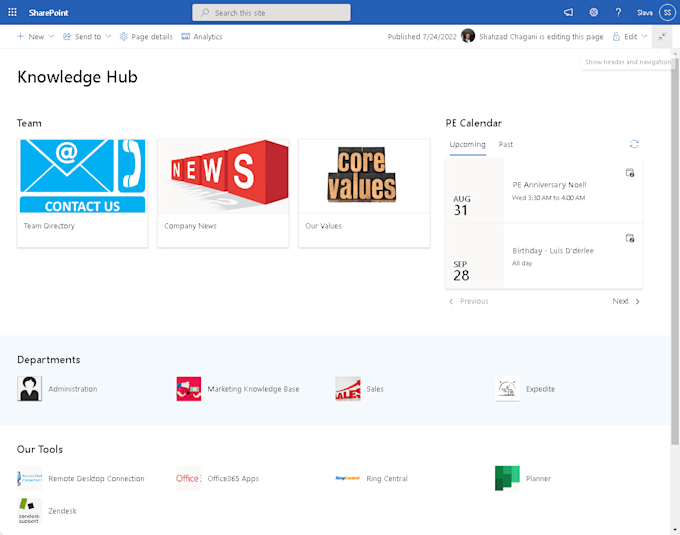Click the green Planner icon

coord(507,479)
